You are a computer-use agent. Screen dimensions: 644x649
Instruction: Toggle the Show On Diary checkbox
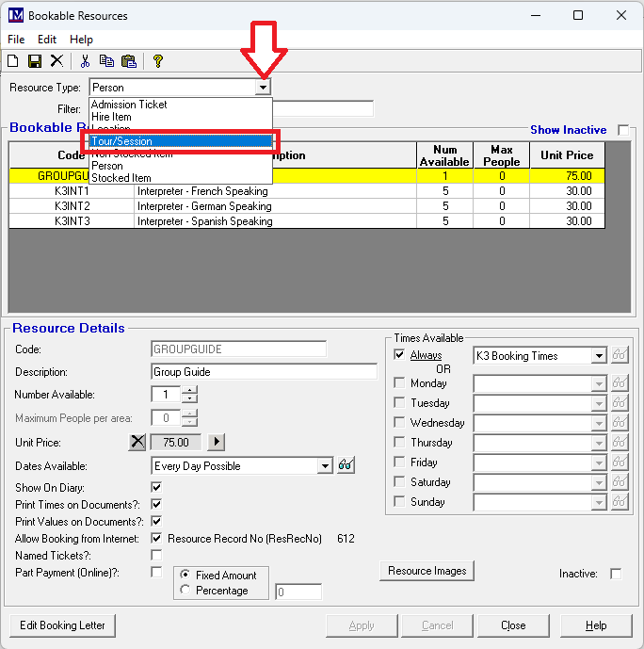pos(156,488)
